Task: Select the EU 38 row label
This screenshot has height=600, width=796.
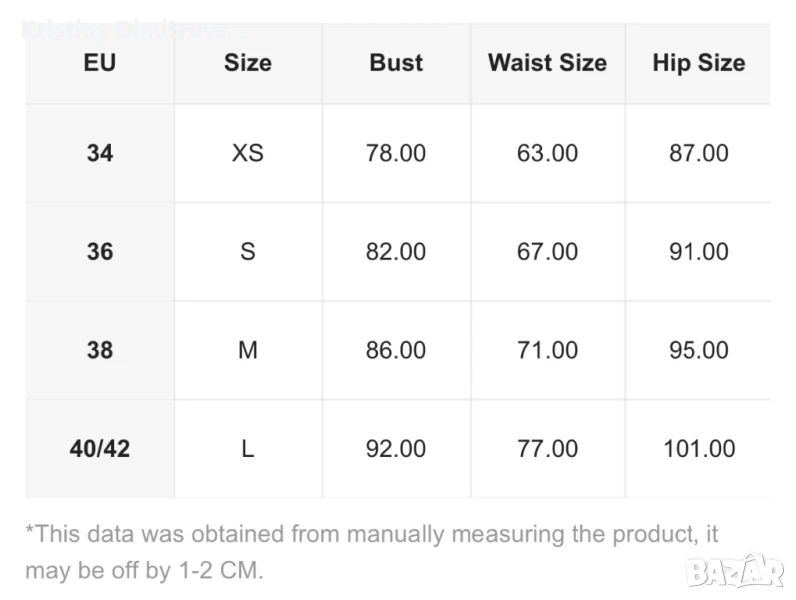Action: pos(100,350)
